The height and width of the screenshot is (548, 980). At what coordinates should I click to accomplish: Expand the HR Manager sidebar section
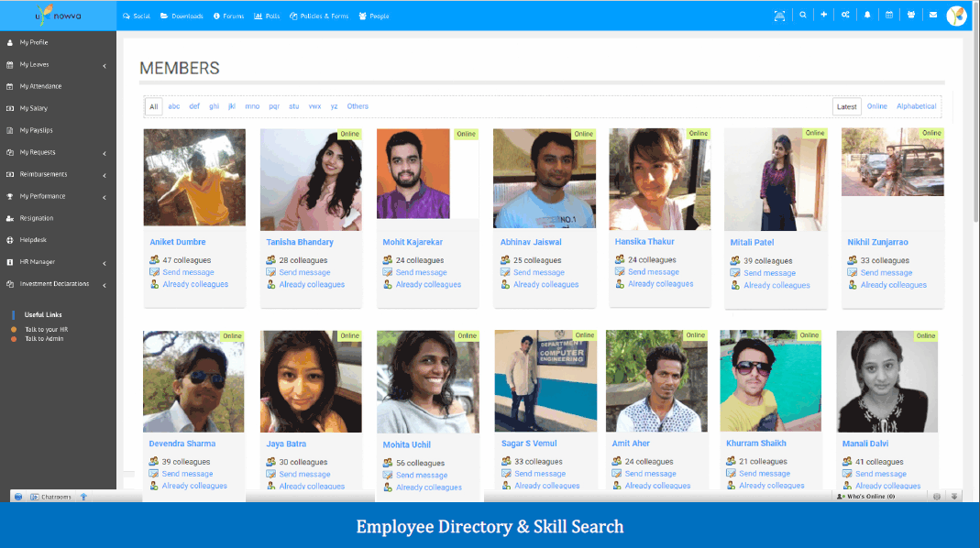click(x=58, y=262)
